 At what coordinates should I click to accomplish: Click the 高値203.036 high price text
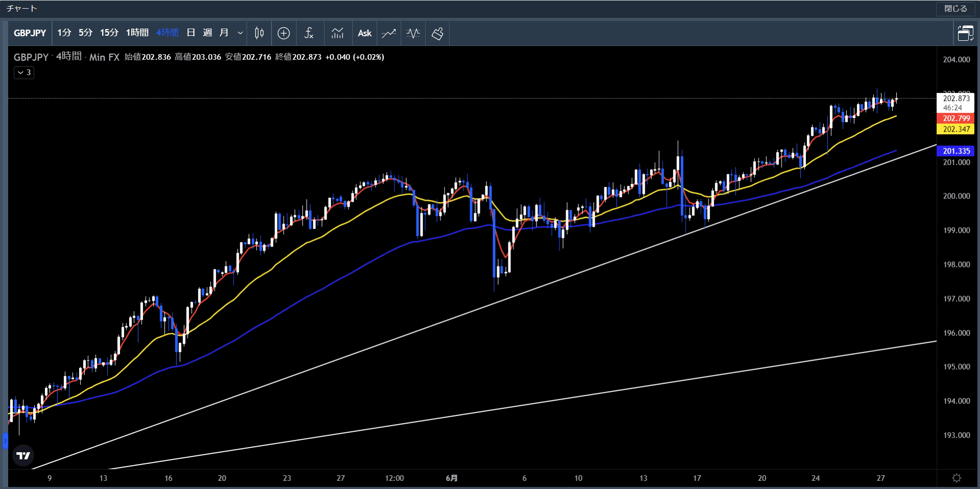[x=198, y=57]
